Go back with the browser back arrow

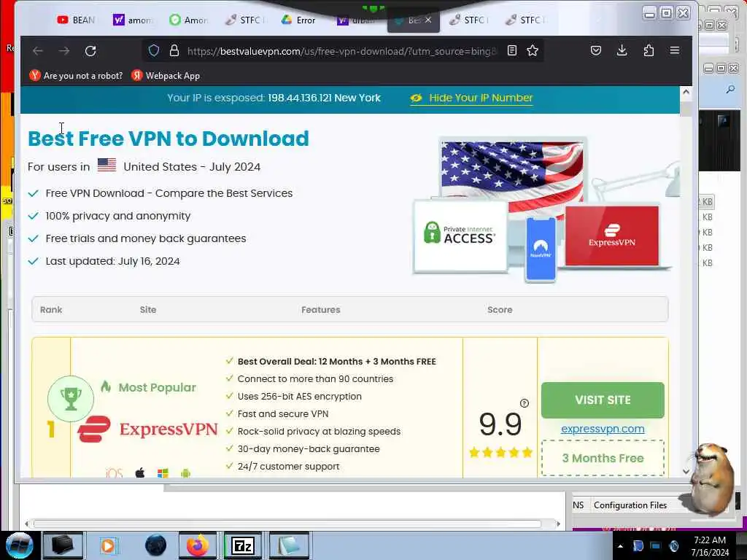pos(38,51)
